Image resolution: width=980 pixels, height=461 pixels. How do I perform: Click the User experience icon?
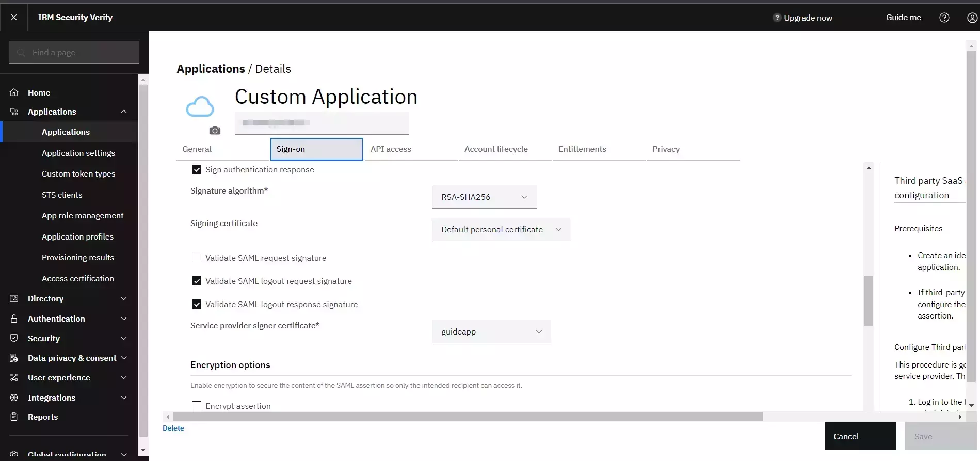14,377
